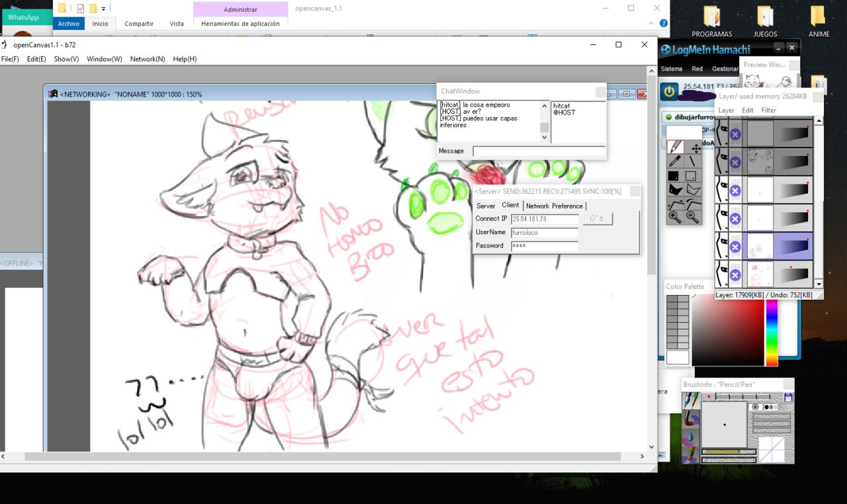Screen dimensions: 847x504
Task: Click the down arrow in chat log scrollbar
Action: (545, 138)
